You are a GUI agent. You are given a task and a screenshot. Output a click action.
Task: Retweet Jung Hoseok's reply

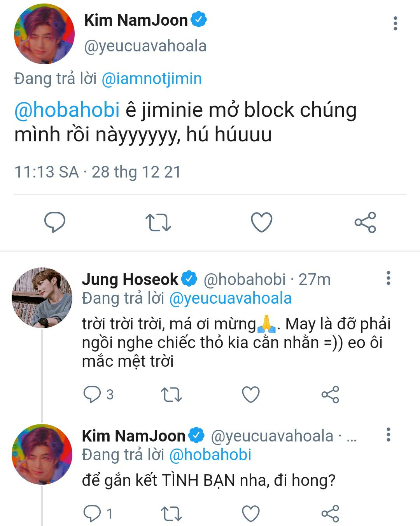tap(171, 394)
